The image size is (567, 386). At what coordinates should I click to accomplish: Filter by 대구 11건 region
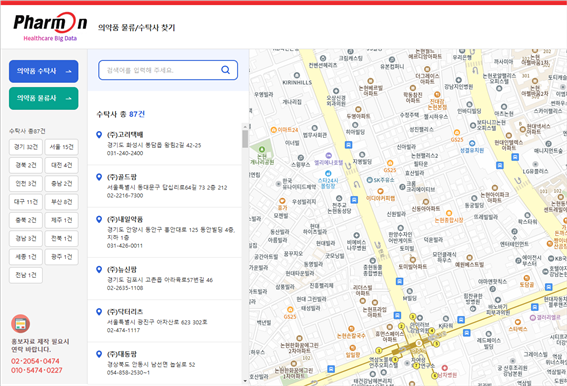click(x=26, y=202)
